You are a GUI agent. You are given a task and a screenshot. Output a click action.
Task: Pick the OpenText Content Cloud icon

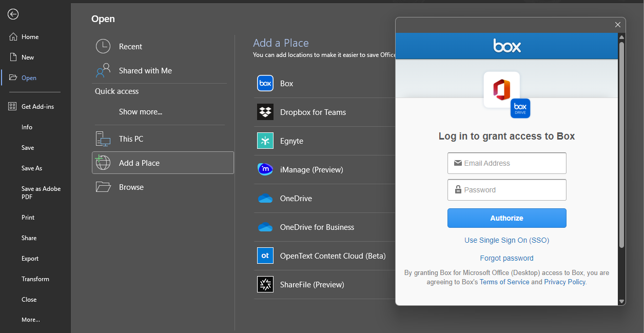click(x=265, y=256)
